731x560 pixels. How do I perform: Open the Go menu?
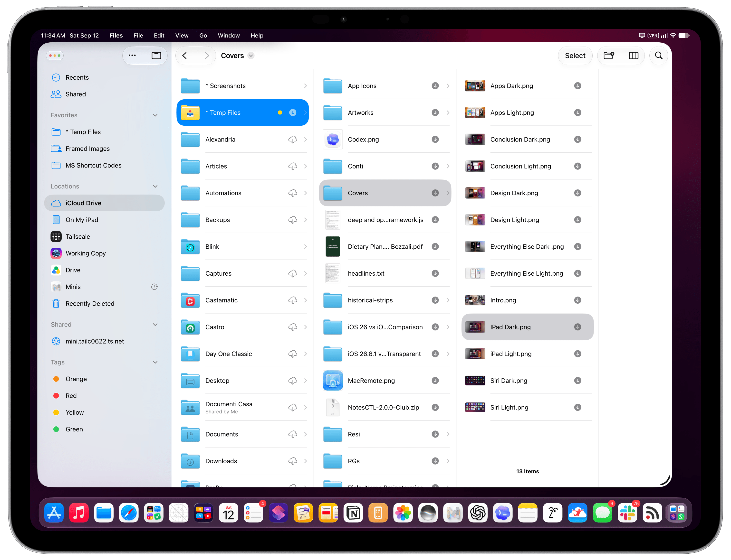pos(203,35)
